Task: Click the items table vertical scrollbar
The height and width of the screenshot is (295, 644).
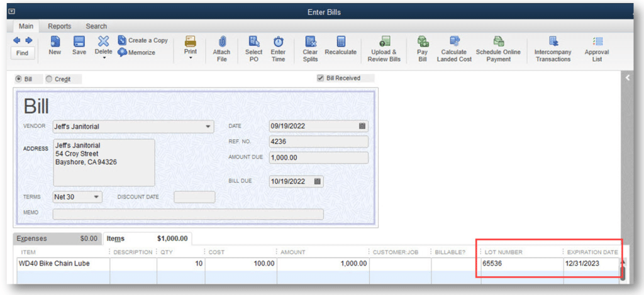Action: click(x=623, y=272)
